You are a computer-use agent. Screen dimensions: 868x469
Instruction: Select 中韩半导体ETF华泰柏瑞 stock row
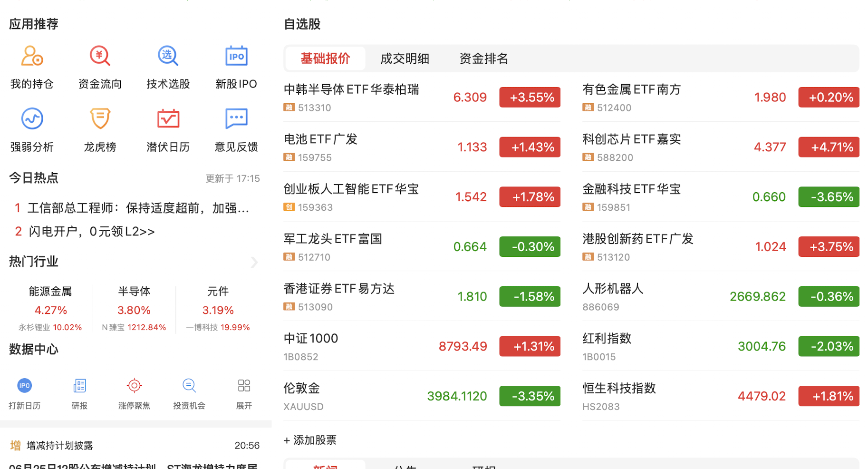click(x=422, y=97)
